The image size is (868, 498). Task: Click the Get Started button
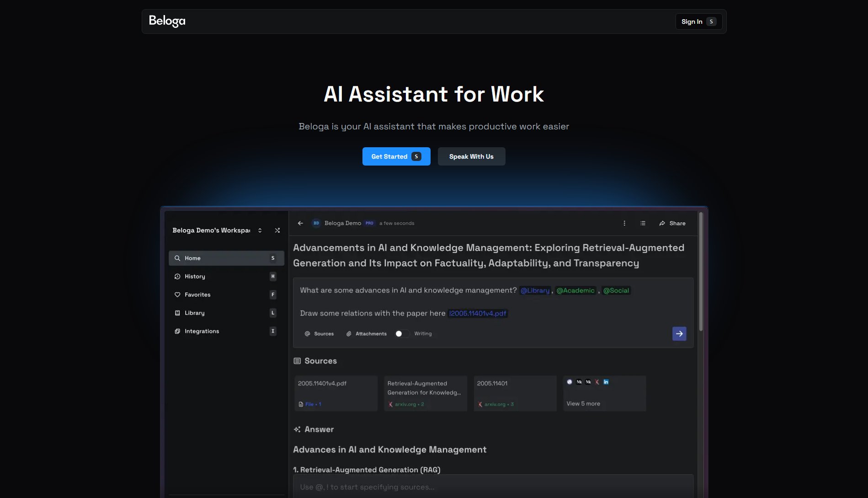click(396, 156)
